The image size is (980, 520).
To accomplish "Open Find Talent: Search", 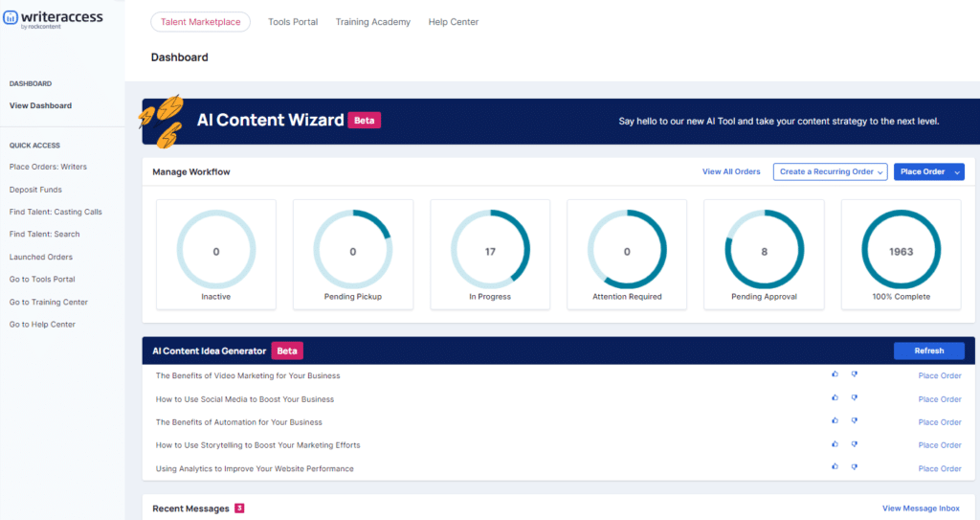I will [x=44, y=234].
